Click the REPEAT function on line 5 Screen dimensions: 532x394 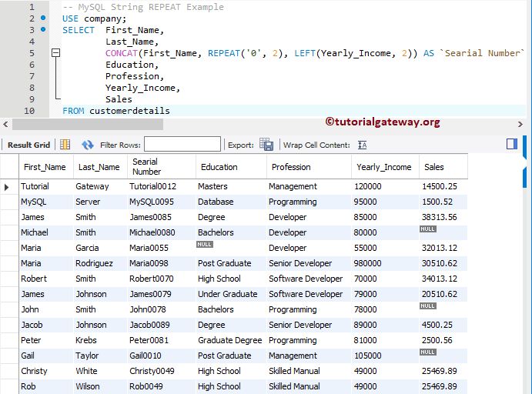(224, 53)
